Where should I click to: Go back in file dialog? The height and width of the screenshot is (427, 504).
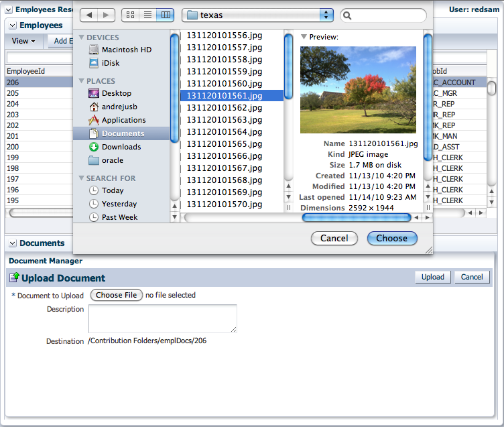89,15
